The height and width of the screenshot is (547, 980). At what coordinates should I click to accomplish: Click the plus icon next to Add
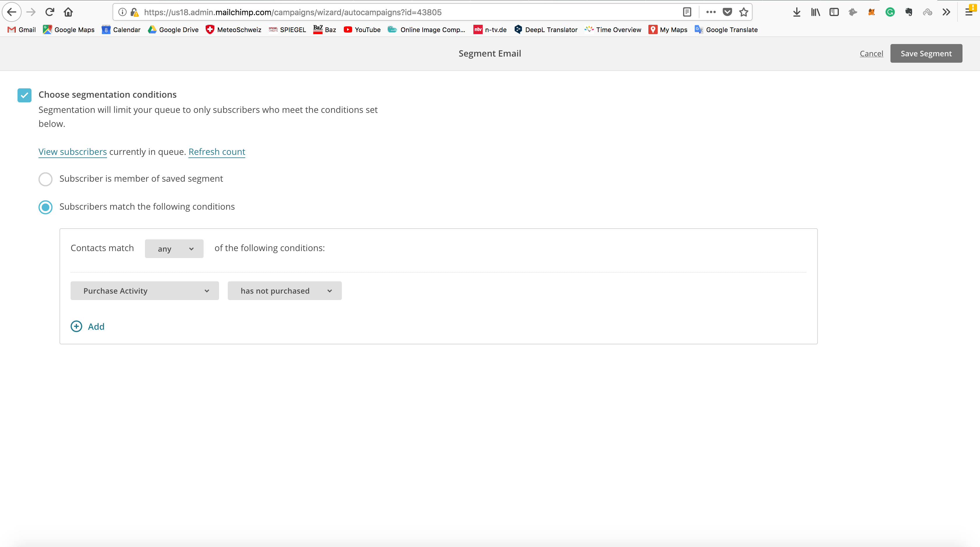tap(76, 326)
